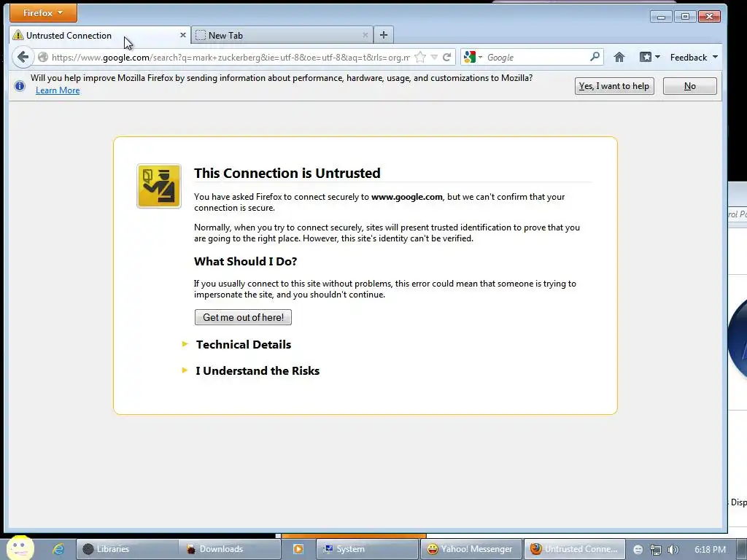
Task: Close the New Tab tab
Action: pyautogui.click(x=365, y=35)
